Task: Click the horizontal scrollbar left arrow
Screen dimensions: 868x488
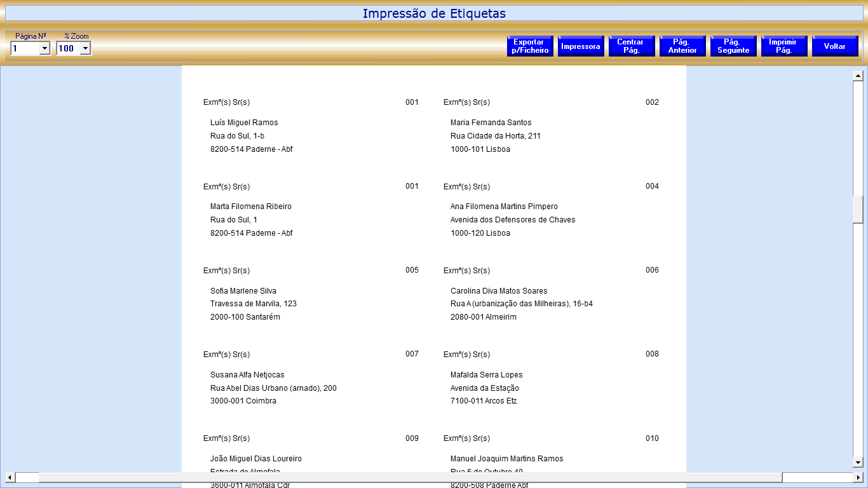Action: pyautogui.click(x=10, y=477)
